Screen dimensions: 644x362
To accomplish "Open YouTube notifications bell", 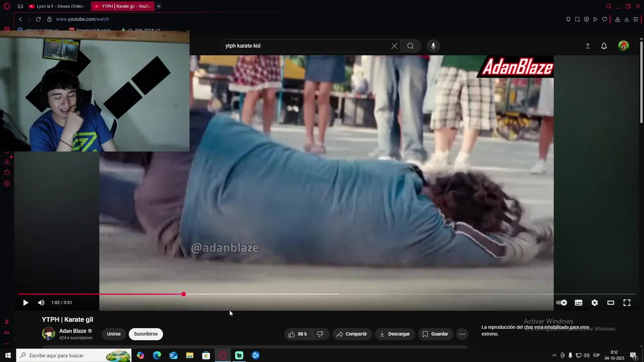I will tap(604, 46).
